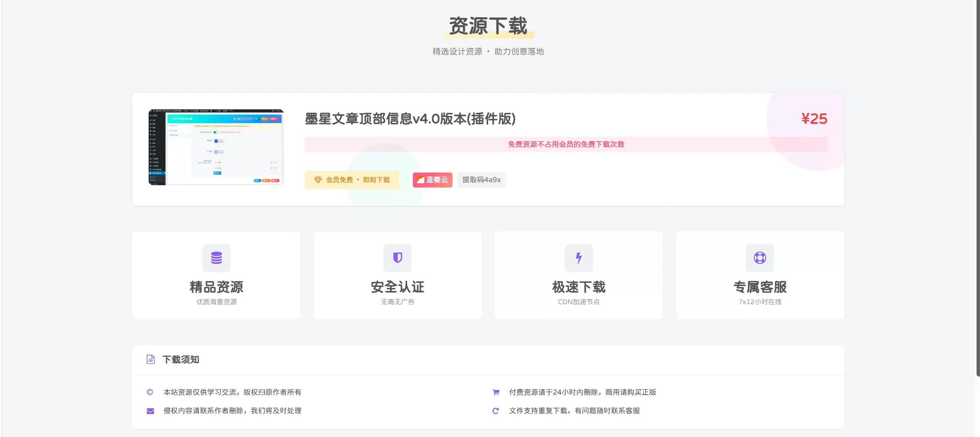Click the 安全认证 card title
980x437 pixels.
click(x=397, y=287)
